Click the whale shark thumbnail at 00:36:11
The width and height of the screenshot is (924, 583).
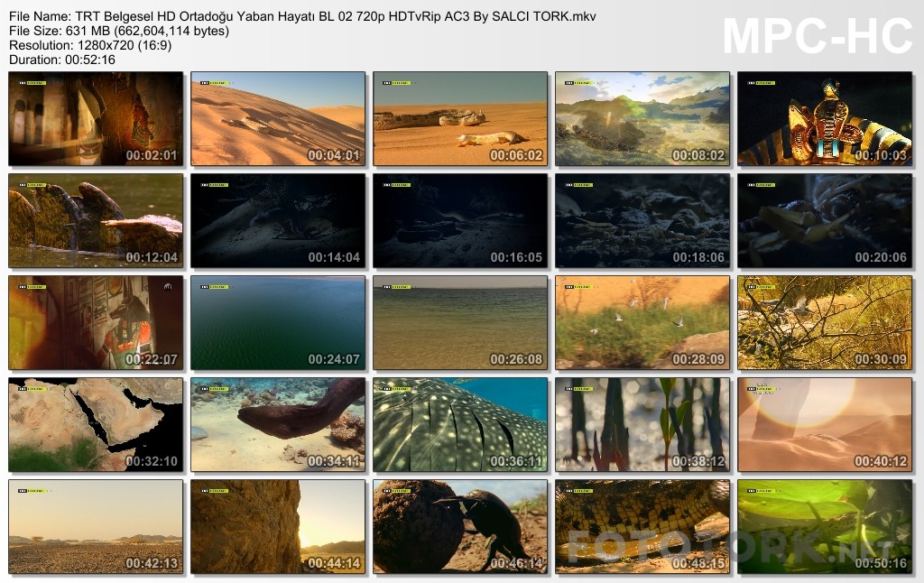point(460,424)
